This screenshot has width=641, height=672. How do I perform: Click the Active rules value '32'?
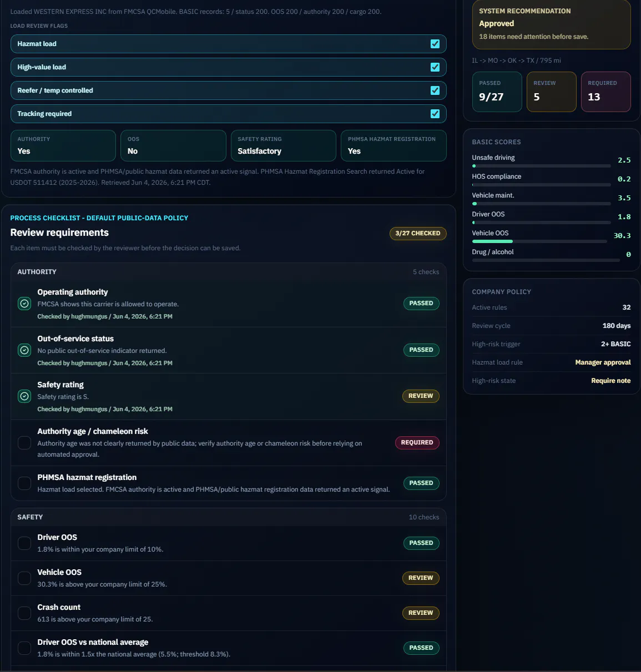[x=627, y=307]
